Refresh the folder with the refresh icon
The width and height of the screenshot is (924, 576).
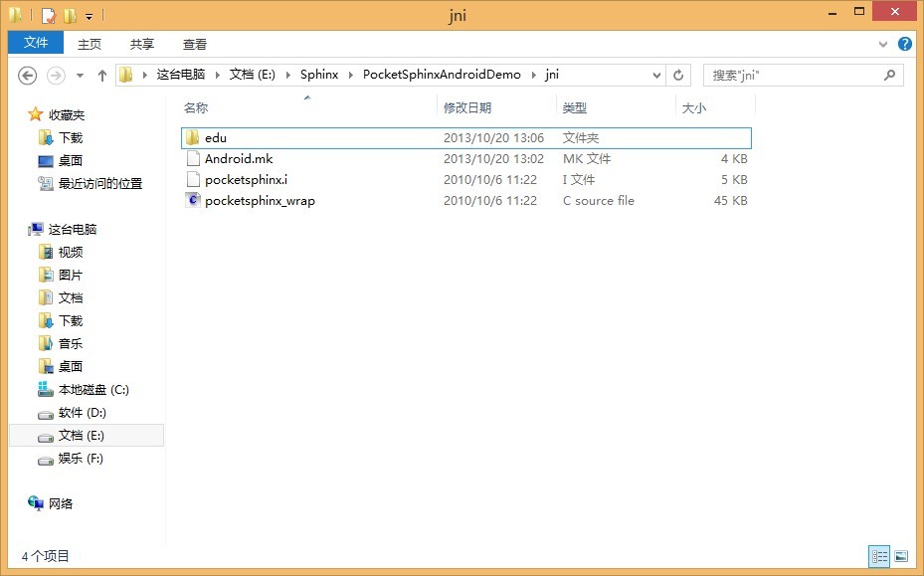pos(678,76)
